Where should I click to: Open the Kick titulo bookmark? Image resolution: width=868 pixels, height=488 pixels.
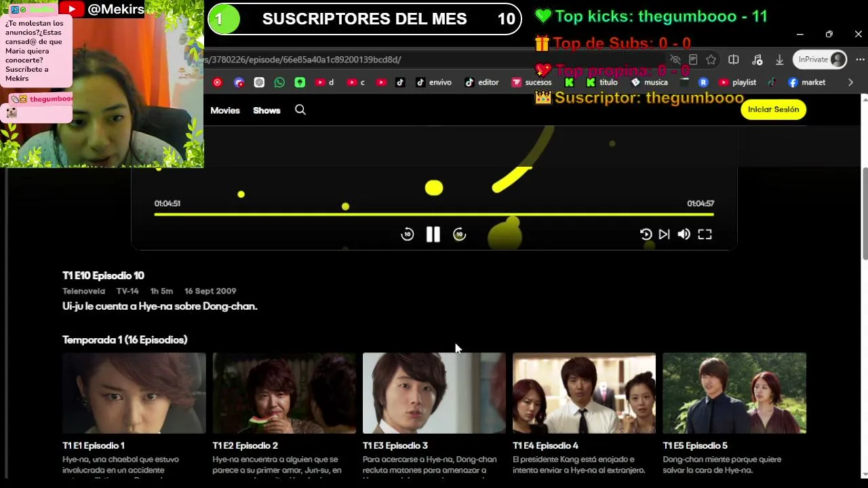(x=602, y=83)
